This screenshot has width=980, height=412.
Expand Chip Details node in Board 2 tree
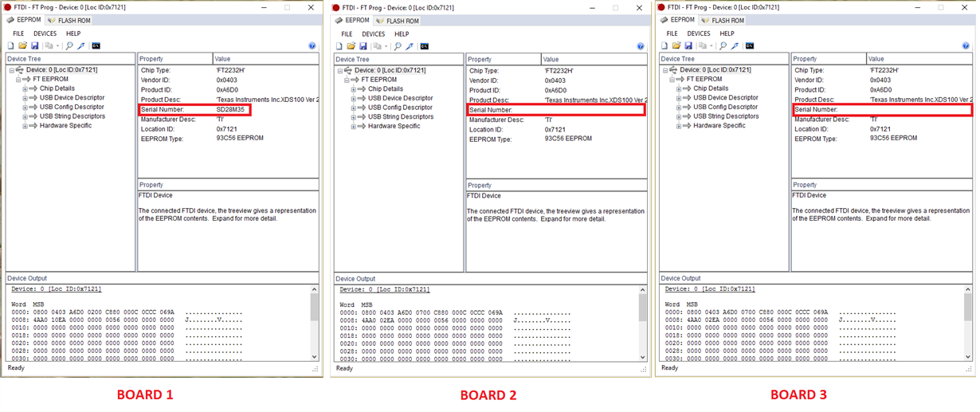pyautogui.click(x=353, y=89)
